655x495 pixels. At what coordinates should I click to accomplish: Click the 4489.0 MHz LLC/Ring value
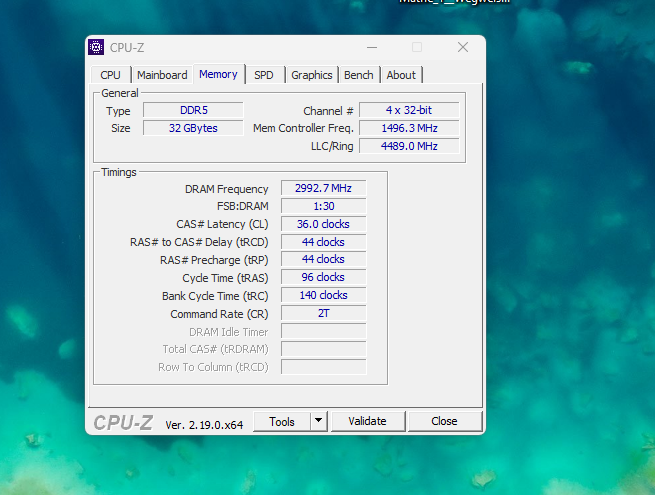pos(409,146)
